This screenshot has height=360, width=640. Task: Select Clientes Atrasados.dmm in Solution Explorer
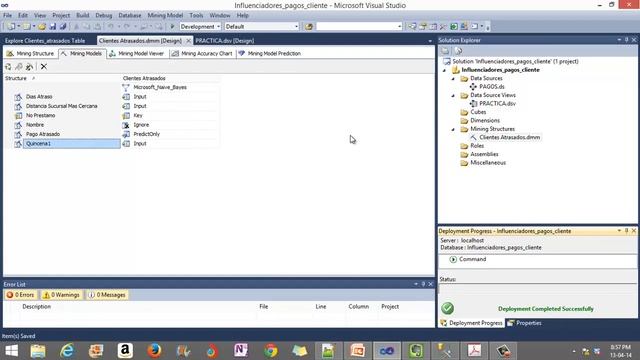509,138
